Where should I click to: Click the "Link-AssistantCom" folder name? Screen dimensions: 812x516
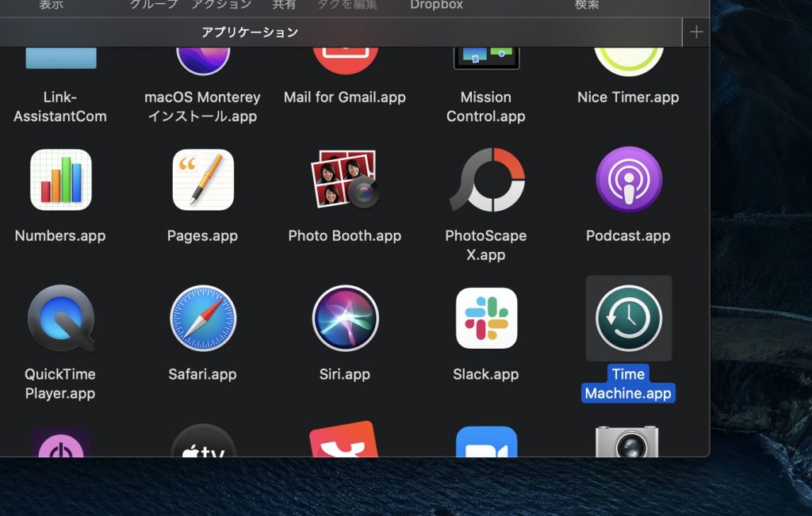coord(60,107)
